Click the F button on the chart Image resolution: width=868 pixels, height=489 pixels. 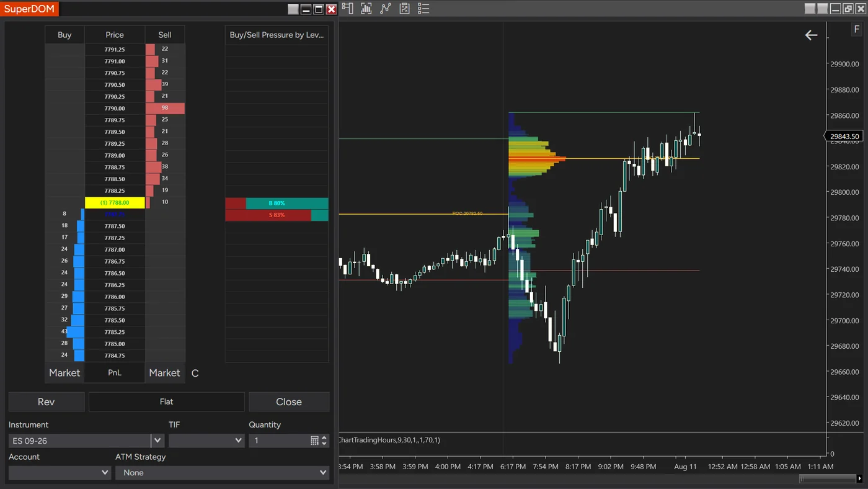pyautogui.click(x=857, y=30)
